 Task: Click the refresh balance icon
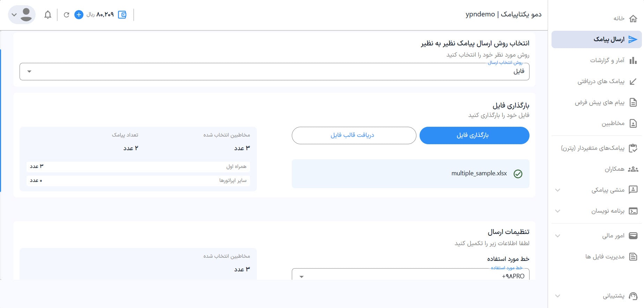point(66,15)
